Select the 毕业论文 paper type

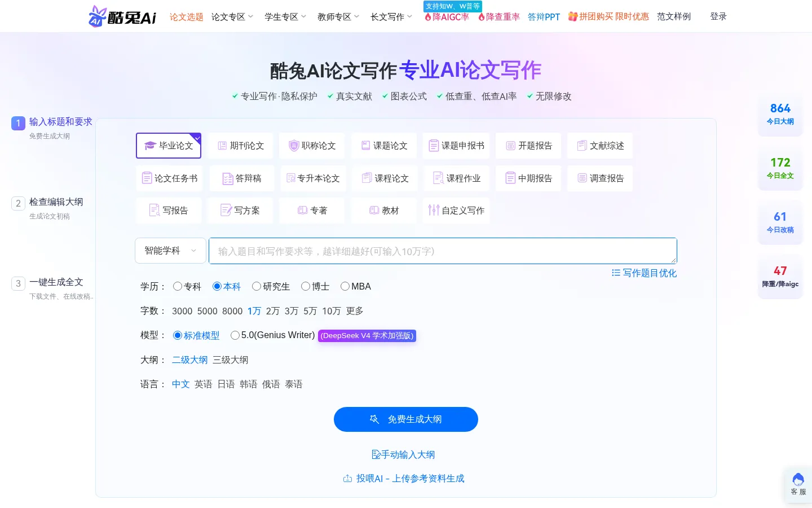[x=169, y=146]
